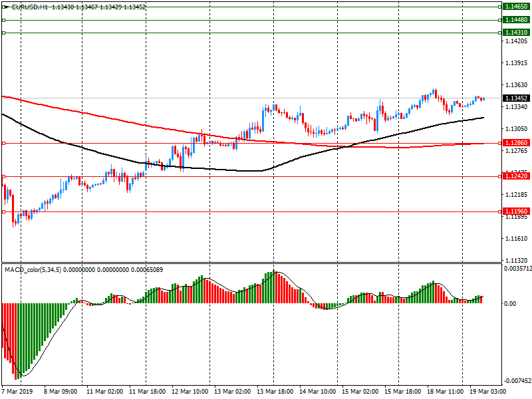Click the left anchor square of 1.11960 line
Screen dimensions: 532x399
[x=3, y=211]
